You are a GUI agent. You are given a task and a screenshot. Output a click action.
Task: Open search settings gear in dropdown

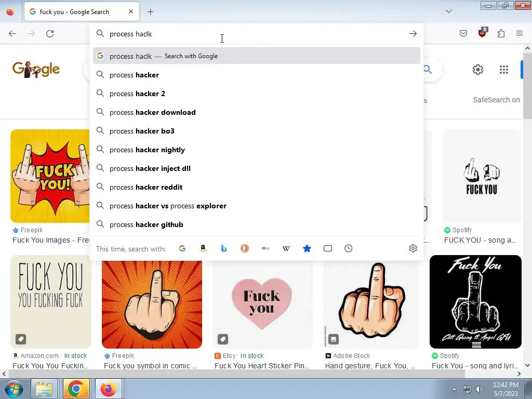pos(413,248)
